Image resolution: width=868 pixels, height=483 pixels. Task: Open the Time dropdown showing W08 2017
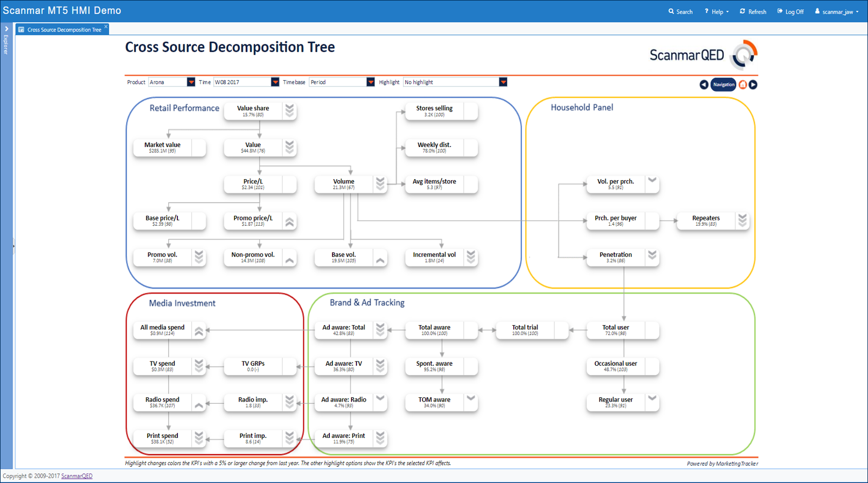pos(275,82)
